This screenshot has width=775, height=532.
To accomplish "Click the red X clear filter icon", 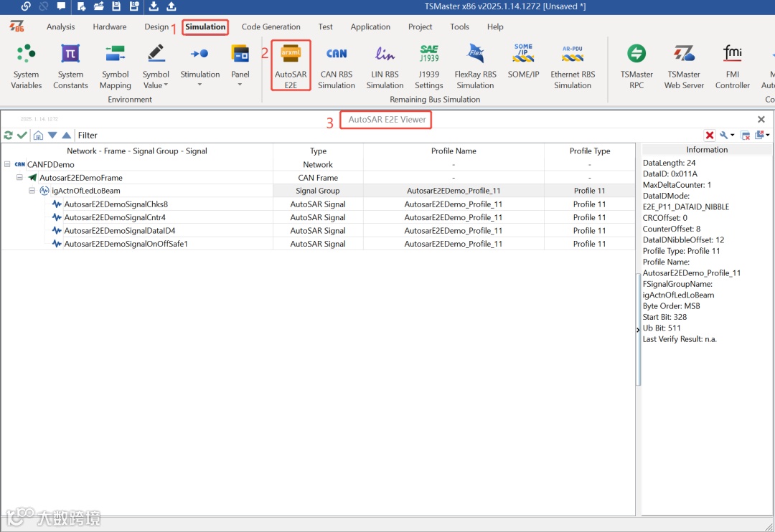I will pos(710,135).
